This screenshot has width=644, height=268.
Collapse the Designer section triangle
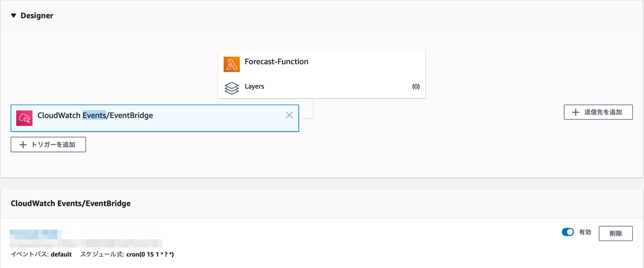tap(13, 16)
